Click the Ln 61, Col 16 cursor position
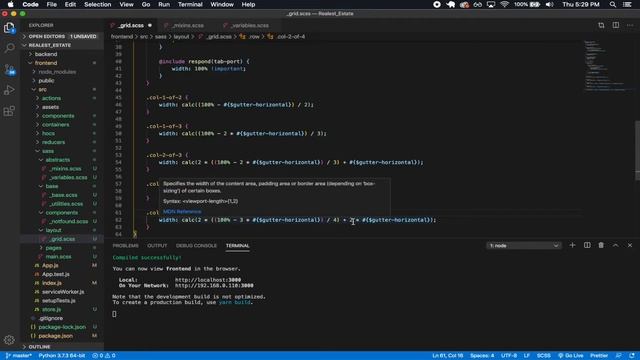The width and height of the screenshot is (640, 360). pos(447,356)
